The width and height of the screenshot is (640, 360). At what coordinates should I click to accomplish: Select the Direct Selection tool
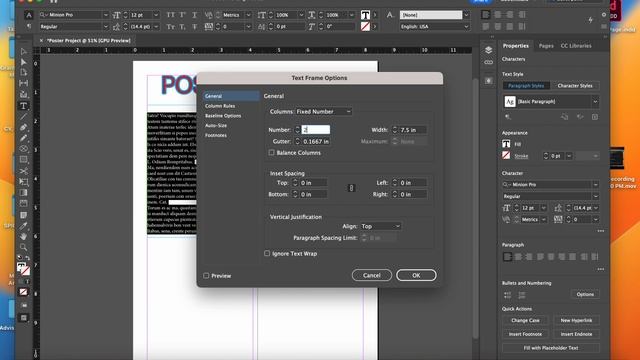pos(23,62)
